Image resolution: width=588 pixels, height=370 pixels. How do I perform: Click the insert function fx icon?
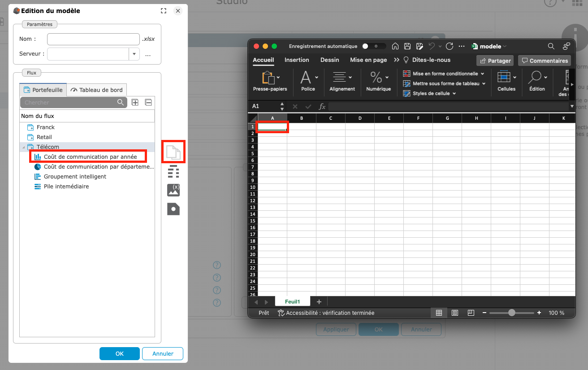[322, 106]
